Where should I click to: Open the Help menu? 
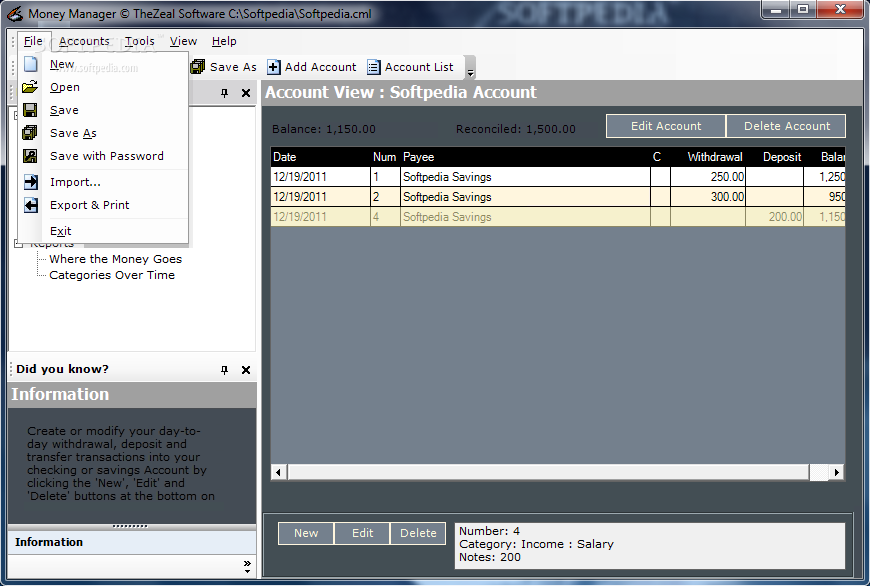(x=224, y=41)
